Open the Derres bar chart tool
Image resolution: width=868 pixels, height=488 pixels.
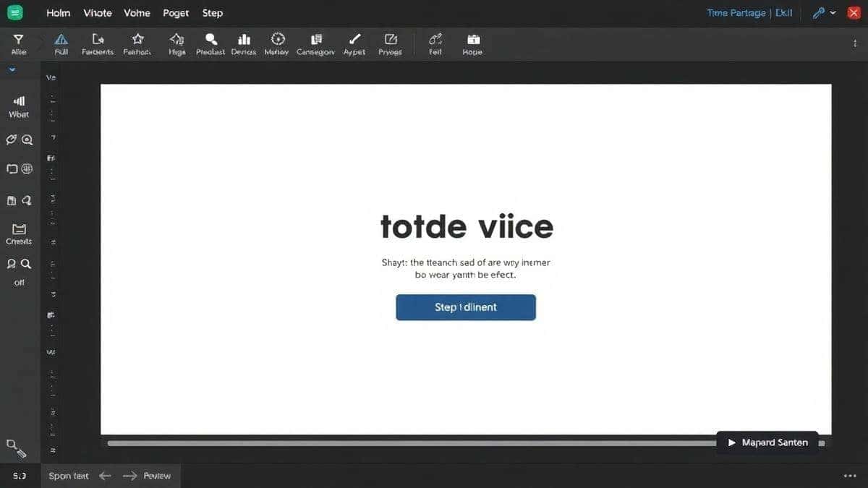[244, 42]
